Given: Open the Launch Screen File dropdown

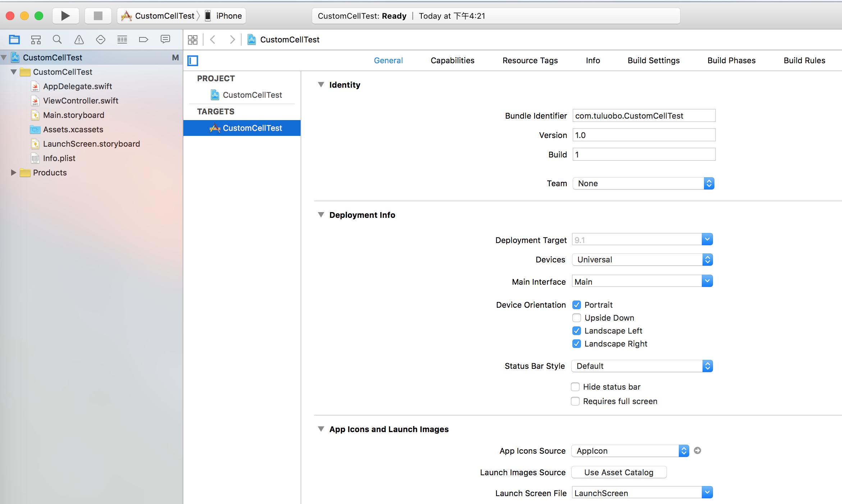Looking at the screenshot, I should pyautogui.click(x=707, y=492).
